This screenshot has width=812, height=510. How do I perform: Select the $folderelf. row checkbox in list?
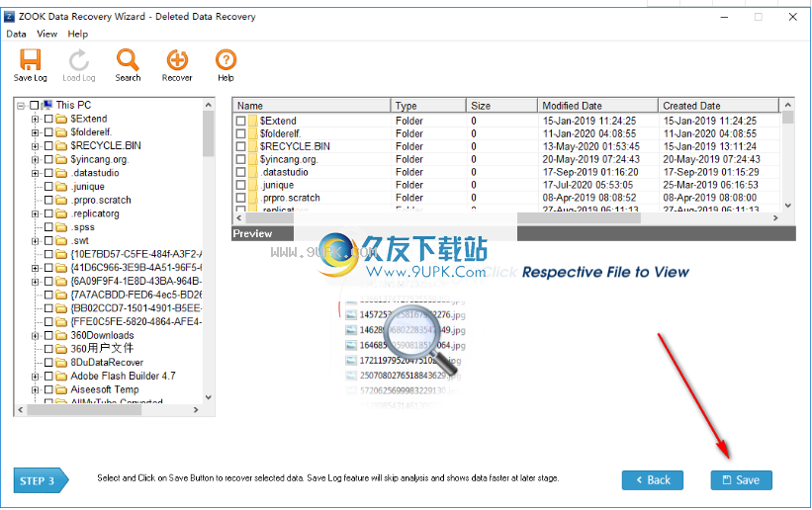240,133
